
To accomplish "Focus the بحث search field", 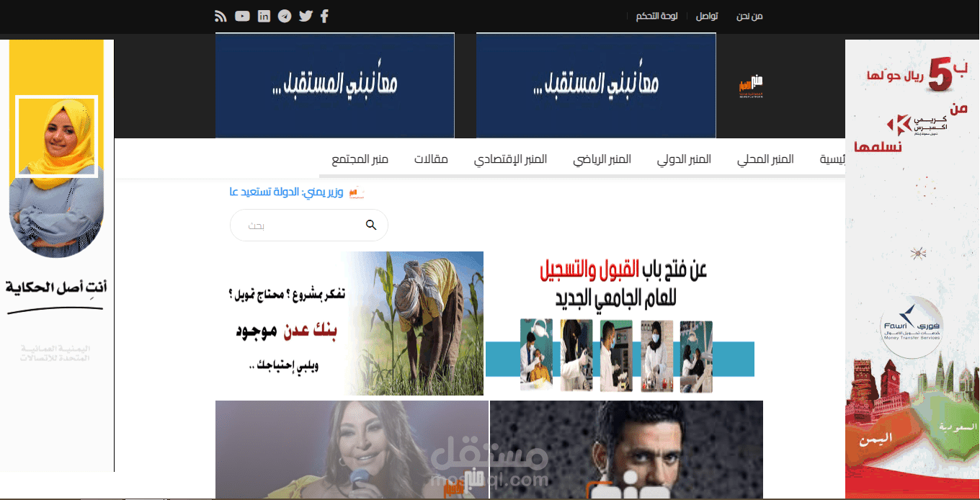I will [x=308, y=226].
